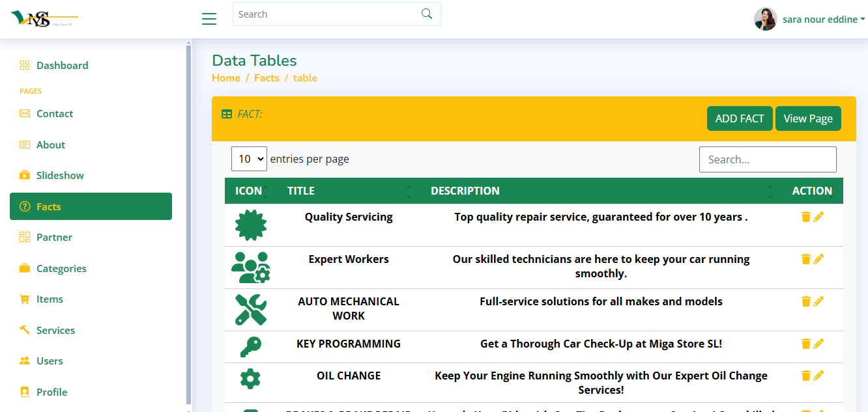The height and width of the screenshot is (412, 868).
Task: Follow the Home breadcrumb link
Action: 226,78
